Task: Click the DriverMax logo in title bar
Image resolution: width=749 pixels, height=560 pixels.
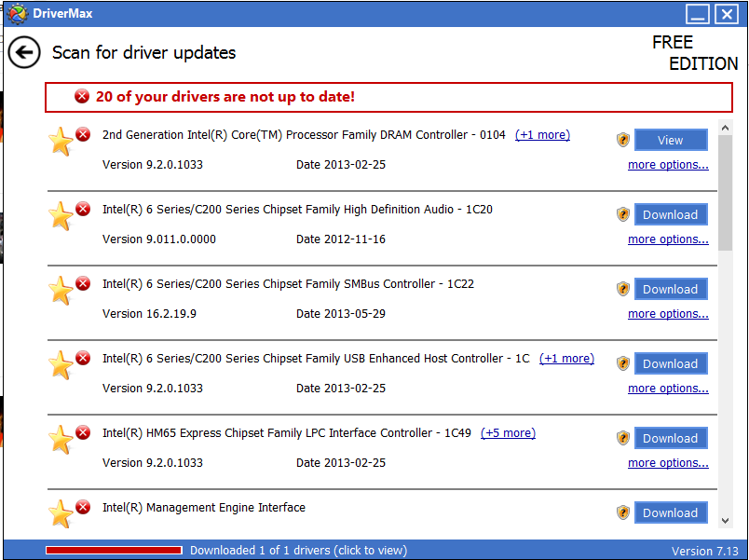Action: click(x=18, y=13)
